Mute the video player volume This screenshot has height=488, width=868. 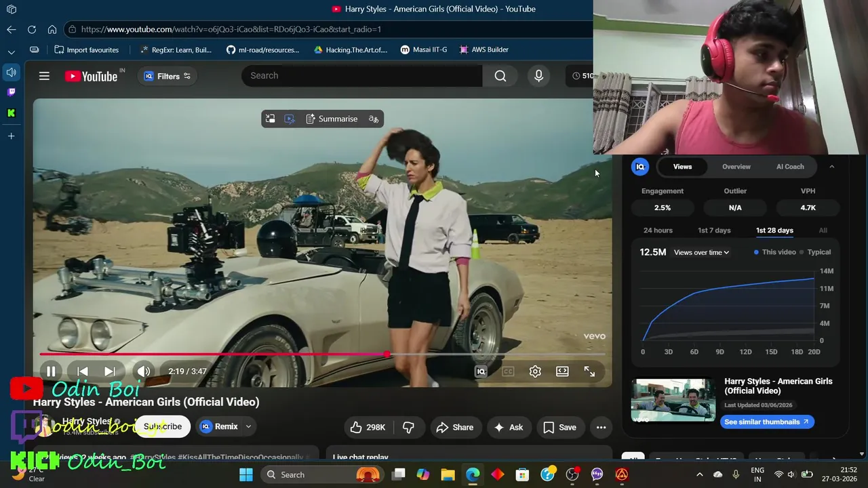point(143,371)
